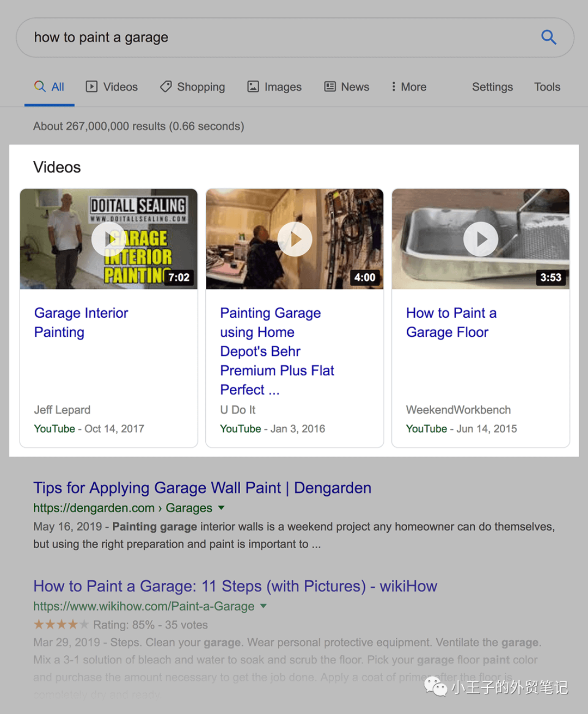Open the Shopping tab
The height and width of the screenshot is (714, 588).
point(192,87)
